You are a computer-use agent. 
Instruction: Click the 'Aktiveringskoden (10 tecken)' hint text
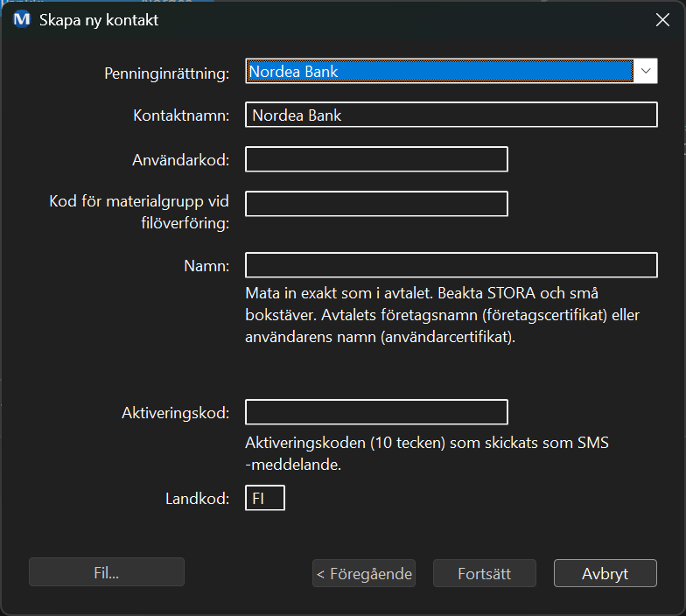[427, 453]
